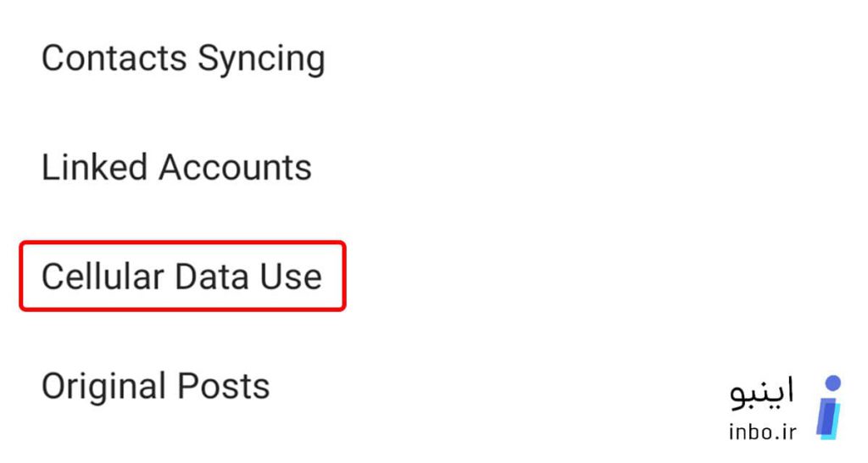868x463 pixels.
Task: Click the inbo.ir watermark text
Action: (x=762, y=432)
